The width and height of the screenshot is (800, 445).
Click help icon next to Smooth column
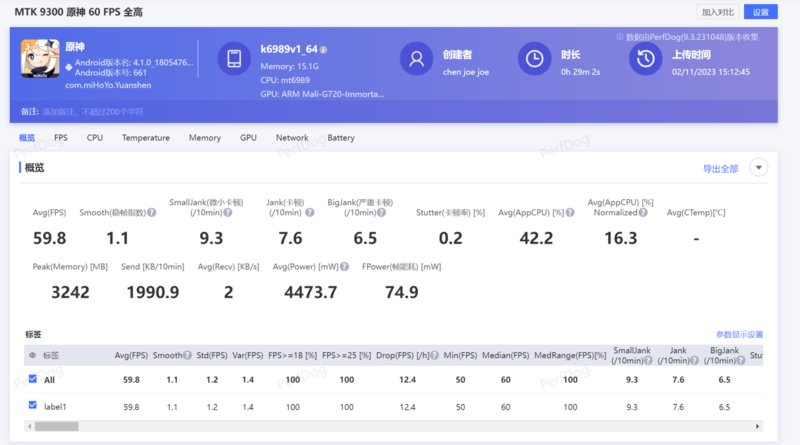(186, 355)
